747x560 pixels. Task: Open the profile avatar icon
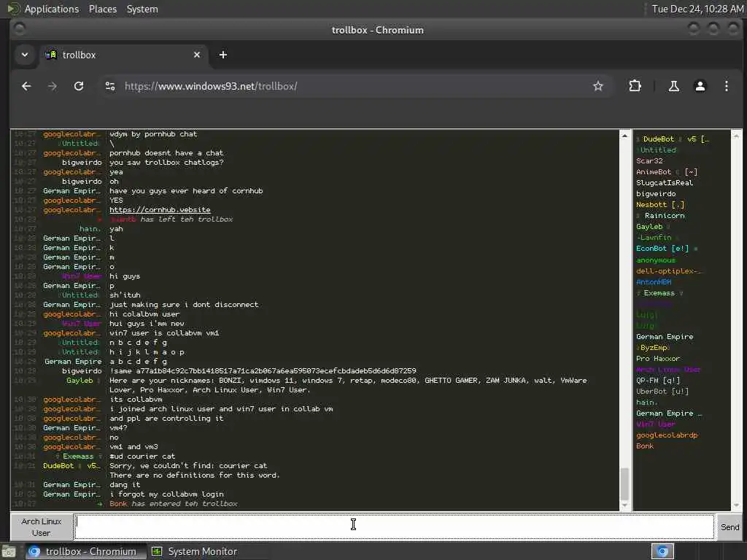coord(700,86)
